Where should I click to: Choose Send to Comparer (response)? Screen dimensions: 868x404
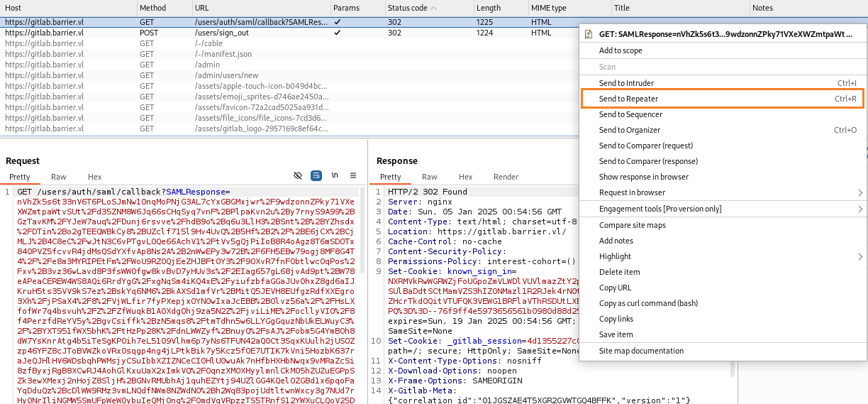[722, 161]
